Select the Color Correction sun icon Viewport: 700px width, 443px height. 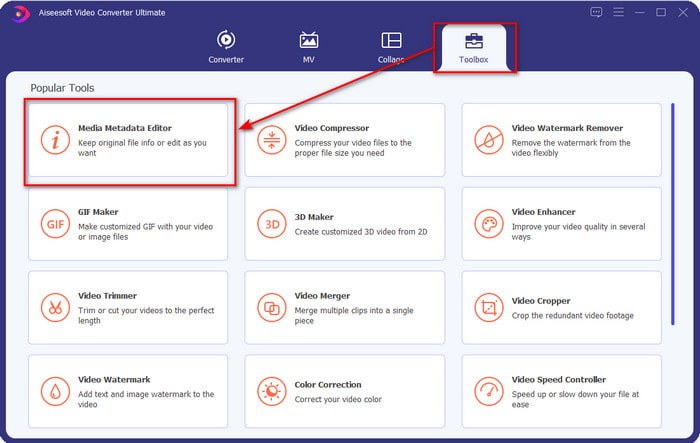tap(271, 391)
